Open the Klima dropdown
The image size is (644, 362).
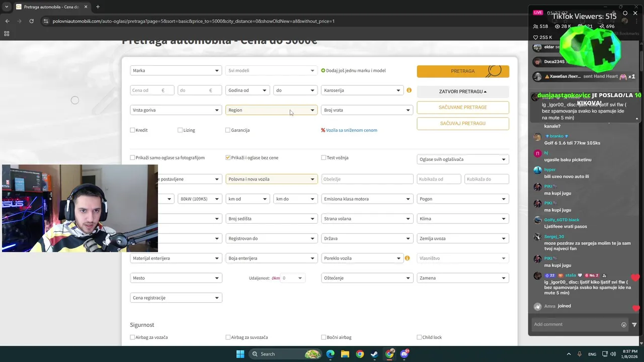pos(463,219)
